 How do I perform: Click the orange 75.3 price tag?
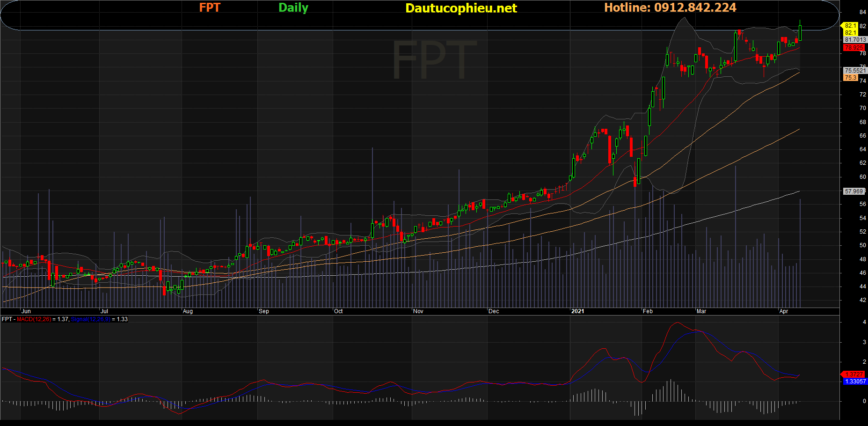coord(851,78)
